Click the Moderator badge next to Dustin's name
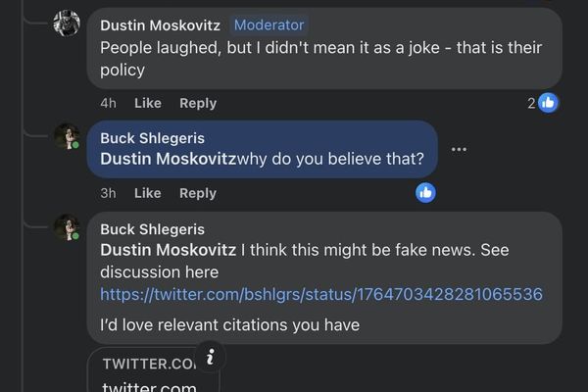The image size is (588, 392). [x=269, y=24]
